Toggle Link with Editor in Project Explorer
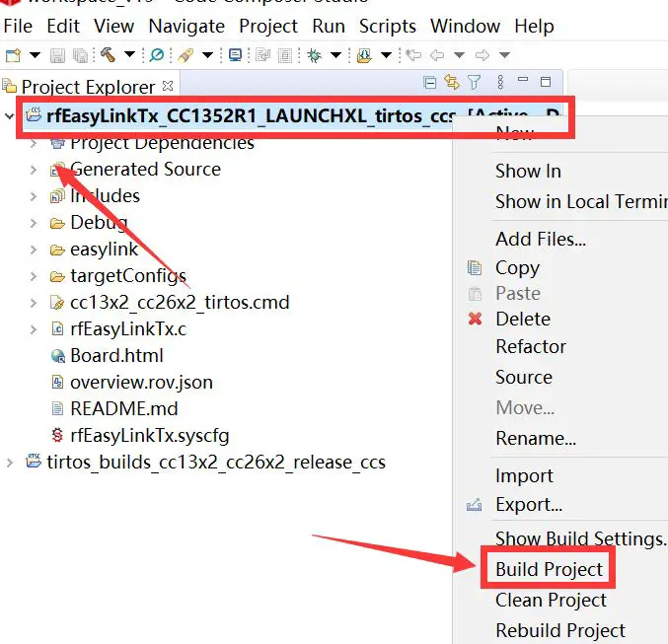The width and height of the screenshot is (668, 644). click(452, 82)
